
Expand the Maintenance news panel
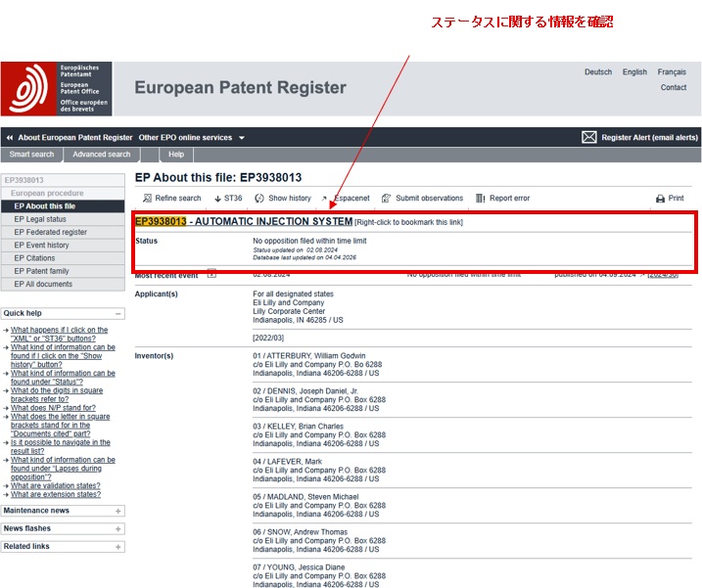point(118,511)
